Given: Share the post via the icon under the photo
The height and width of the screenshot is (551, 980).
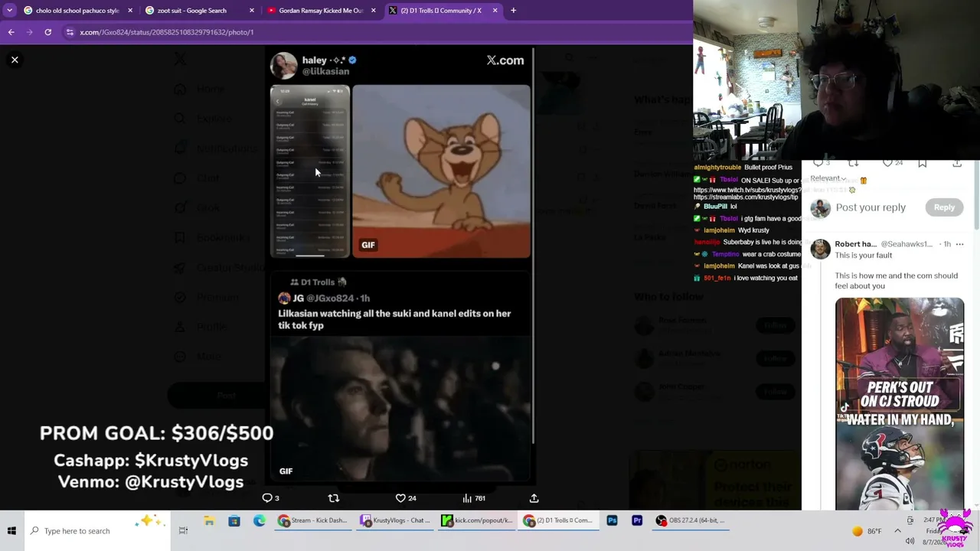Looking at the screenshot, I should click(x=534, y=498).
